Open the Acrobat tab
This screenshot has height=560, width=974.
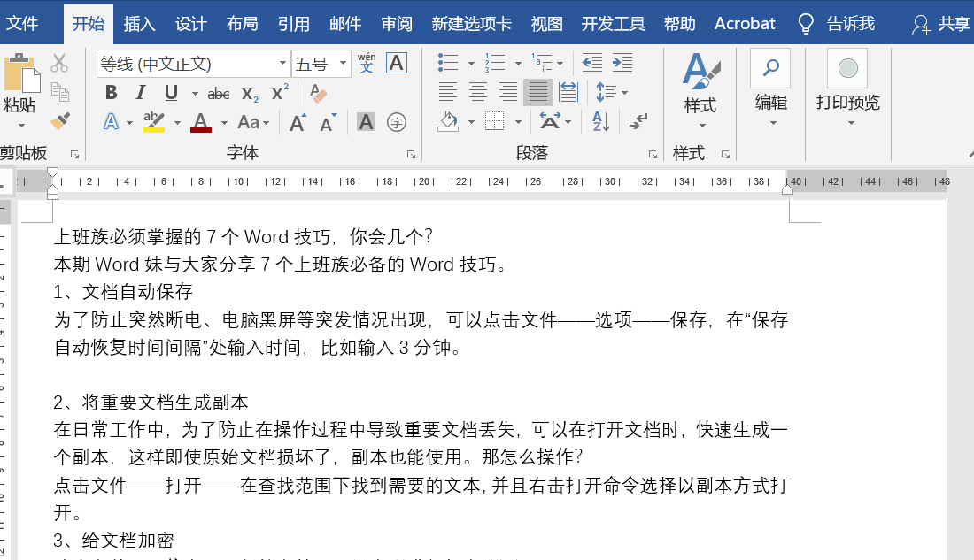pyautogui.click(x=745, y=24)
